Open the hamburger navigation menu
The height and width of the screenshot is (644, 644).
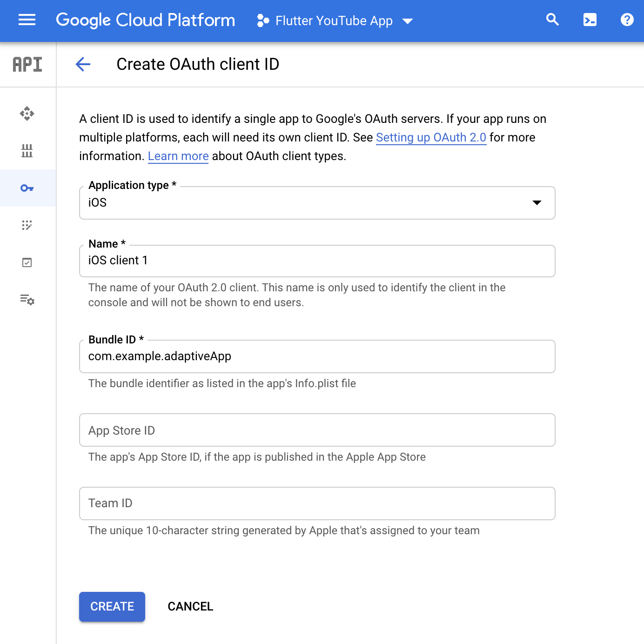(x=27, y=20)
